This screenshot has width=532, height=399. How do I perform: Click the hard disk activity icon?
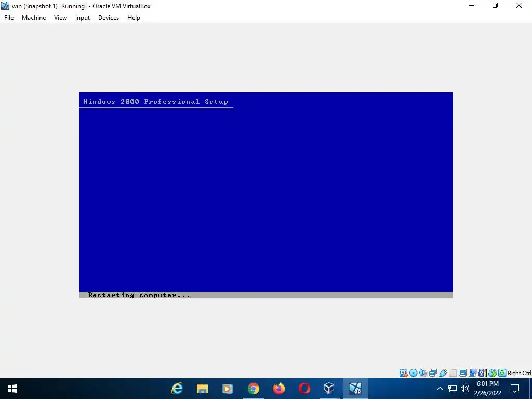click(403, 373)
